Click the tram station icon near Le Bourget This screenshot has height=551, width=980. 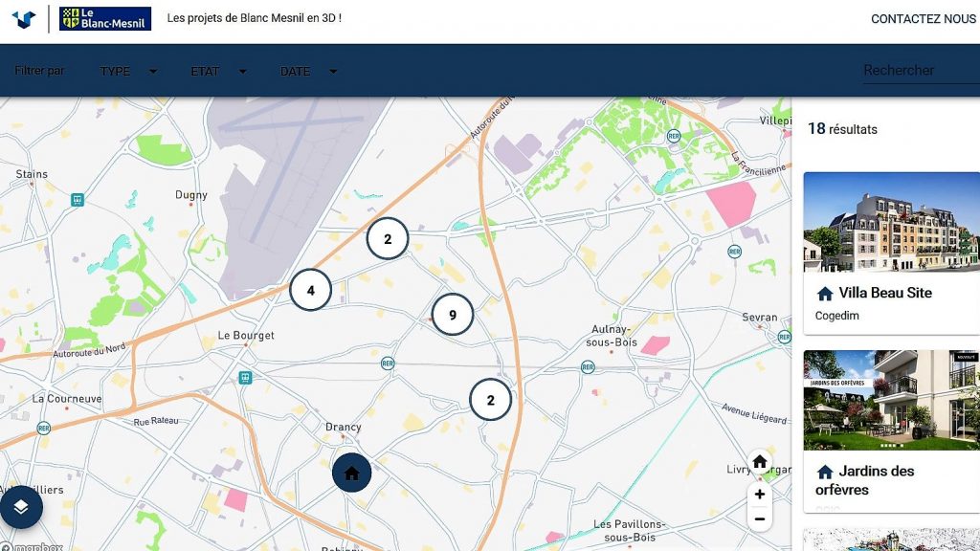245,377
